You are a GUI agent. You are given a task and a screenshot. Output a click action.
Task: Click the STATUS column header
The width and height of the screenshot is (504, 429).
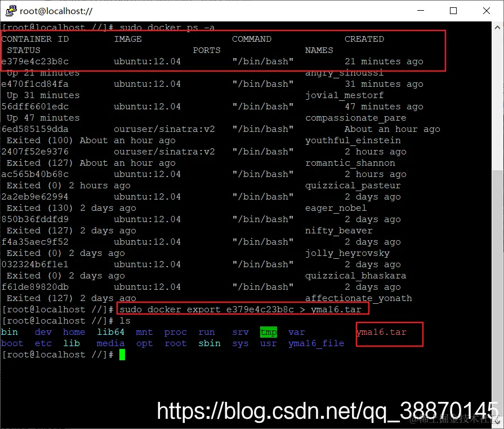(x=24, y=50)
